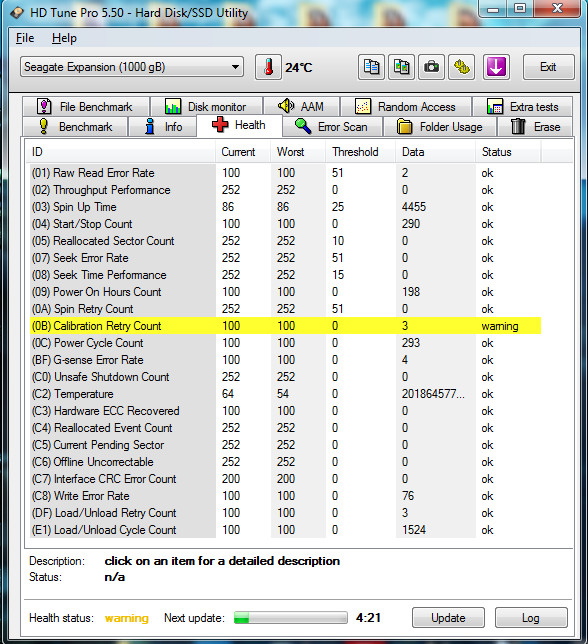
Task: Select the Throughput Performance row
Action: point(285,190)
